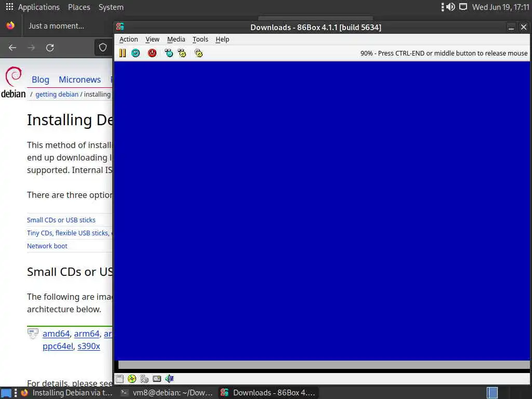This screenshot has width=532, height=399.
Task: Open the Help menu in 86Box
Action: (222, 39)
